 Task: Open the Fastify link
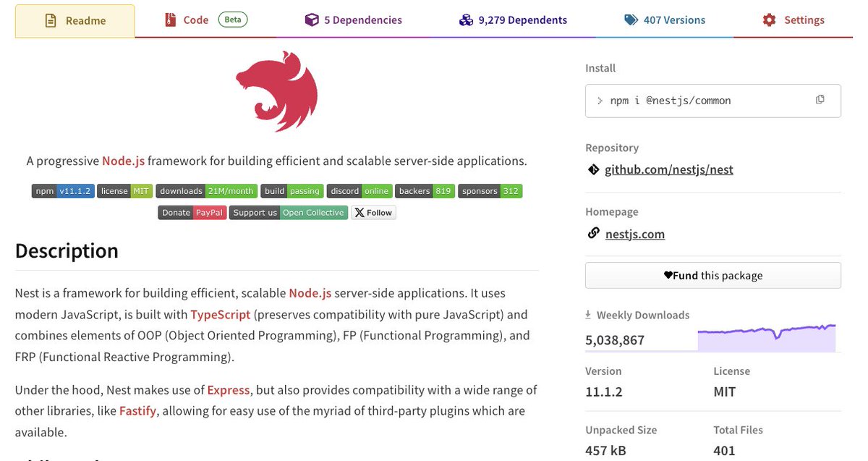pos(137,411)
